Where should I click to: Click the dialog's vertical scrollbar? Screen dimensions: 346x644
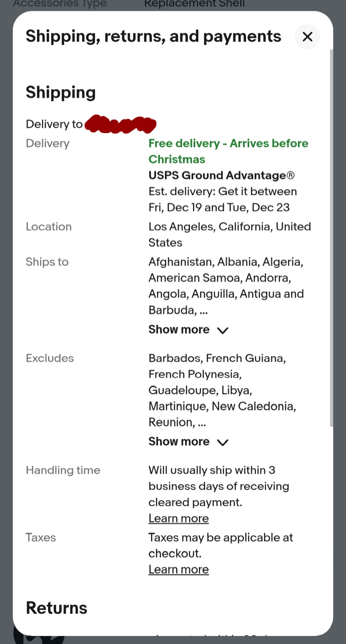point(331,238)
